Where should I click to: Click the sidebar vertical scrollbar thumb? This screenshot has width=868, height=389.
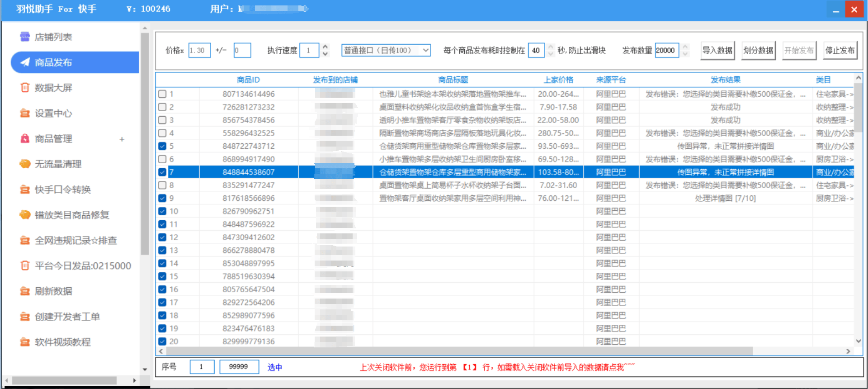tap(145, 144)
